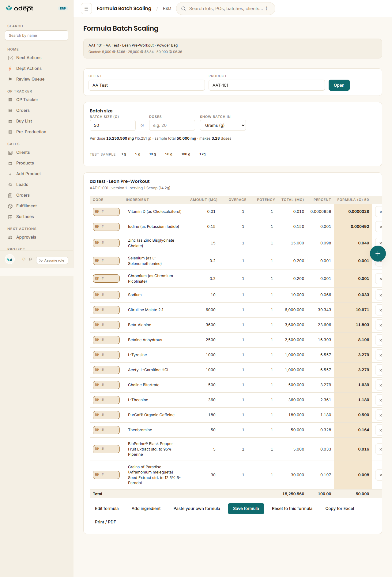Click the RM # code field for Sodium
The height and width of the screenshot is (577, 392).
[106, 295]
